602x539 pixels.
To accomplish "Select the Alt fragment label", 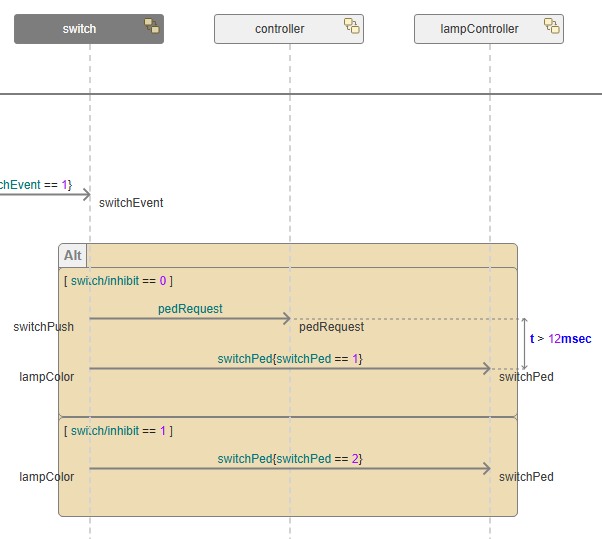I will 73,255.
